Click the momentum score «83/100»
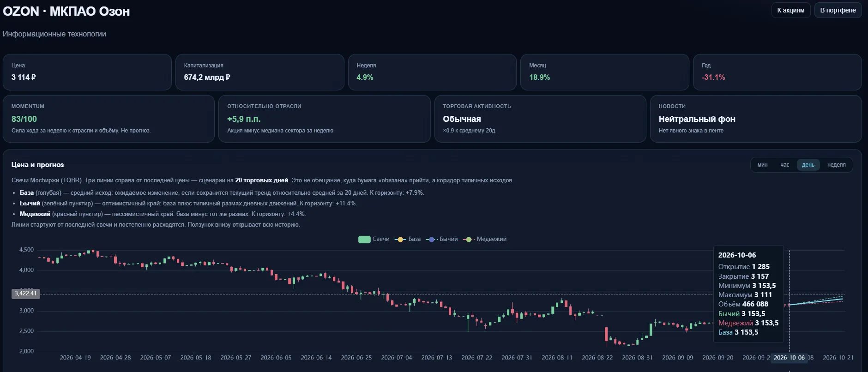Image resolution: width=868 pixels, height=372 pixels. point(24,119)
